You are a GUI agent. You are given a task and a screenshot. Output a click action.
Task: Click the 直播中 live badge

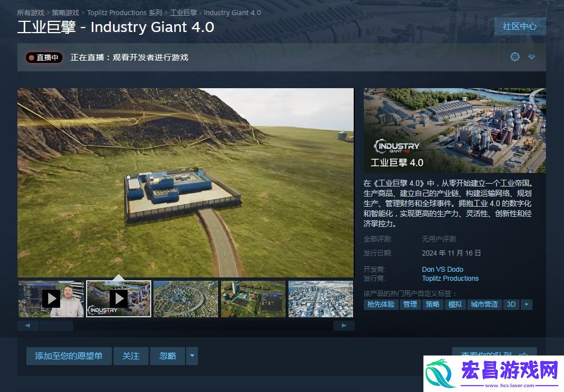point(44,57)
